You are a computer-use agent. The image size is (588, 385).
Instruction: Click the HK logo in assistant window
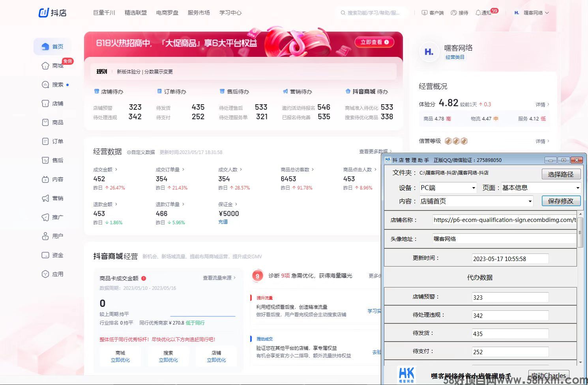406,375
